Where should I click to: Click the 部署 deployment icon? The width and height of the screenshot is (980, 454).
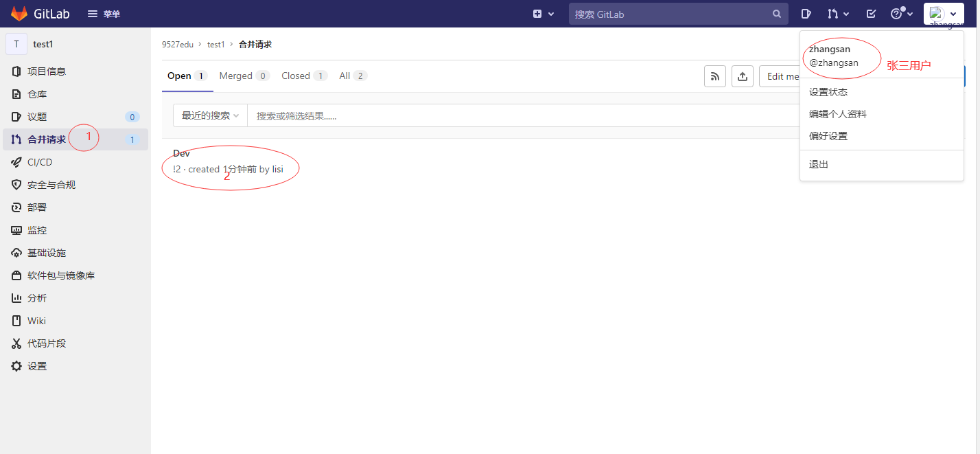[x=16, y=207]
